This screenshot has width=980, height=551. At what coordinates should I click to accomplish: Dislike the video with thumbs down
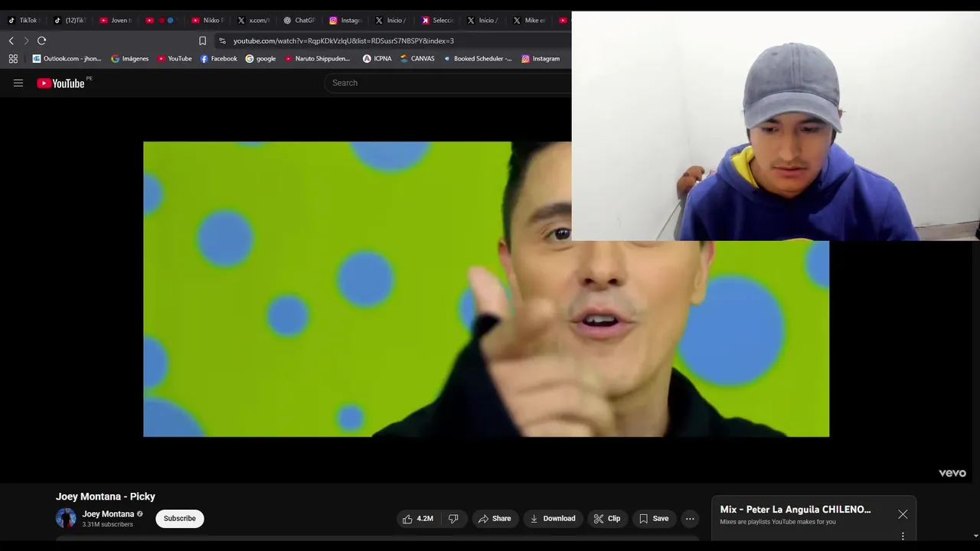(453, 518)
